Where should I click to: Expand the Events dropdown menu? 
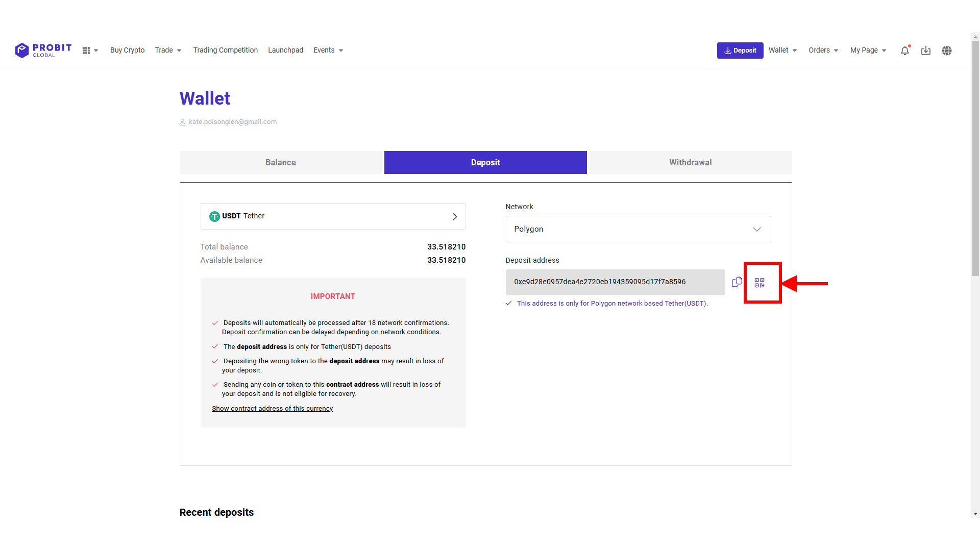[328, 50]
